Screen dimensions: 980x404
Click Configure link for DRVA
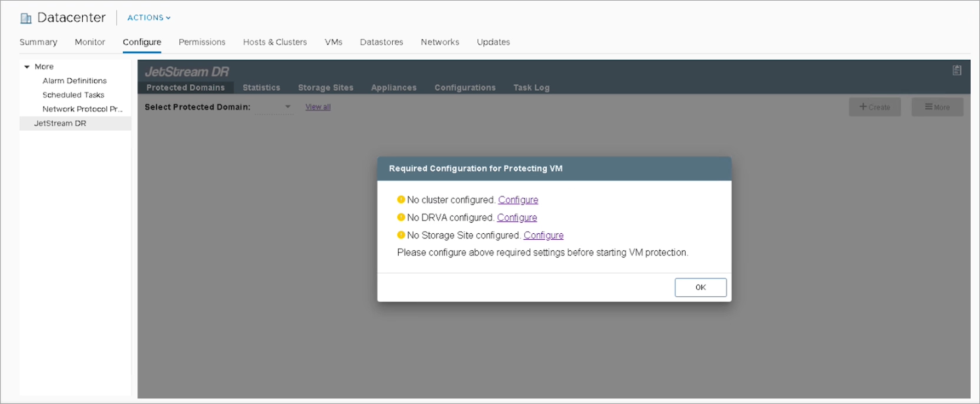pyautogui.click(x=517, y=217)
